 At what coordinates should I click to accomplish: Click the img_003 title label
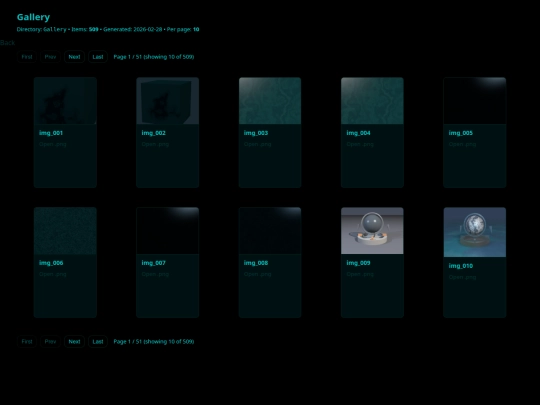pos(256,133)
